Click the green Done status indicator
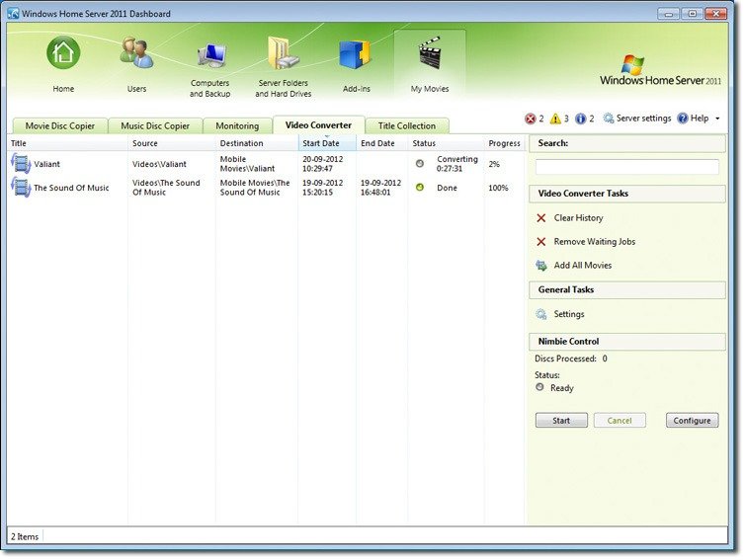Screen dimensions: 744x560 pos(420,188)
